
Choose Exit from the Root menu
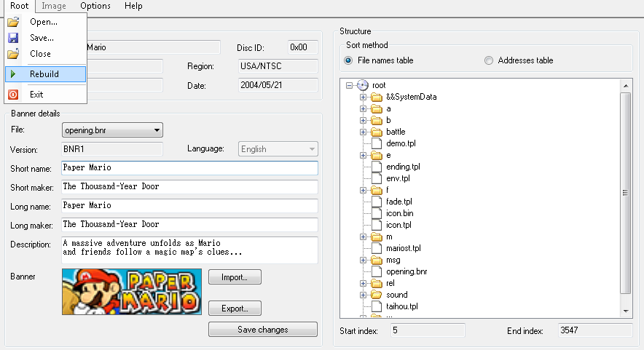pyautogui.click(x=46, y=95)
